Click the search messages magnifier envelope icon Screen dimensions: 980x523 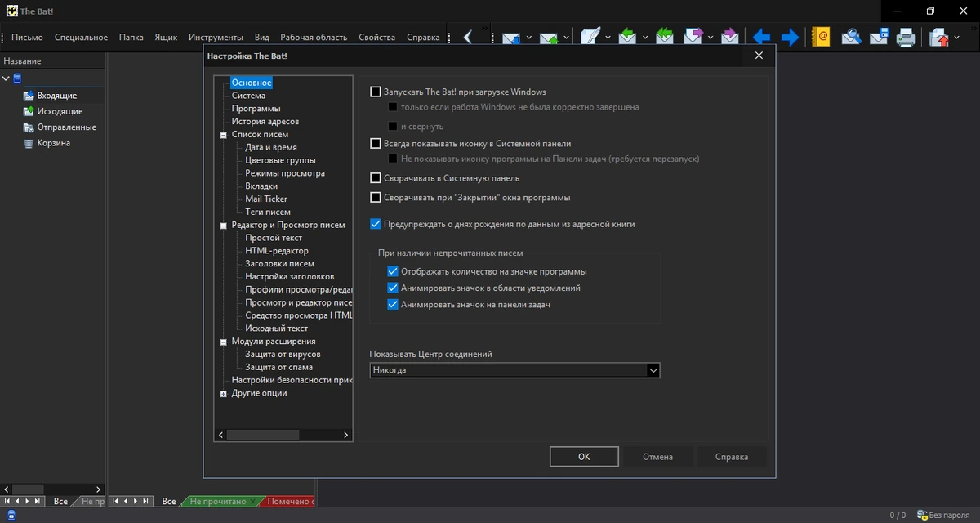(x=851, y=37)
